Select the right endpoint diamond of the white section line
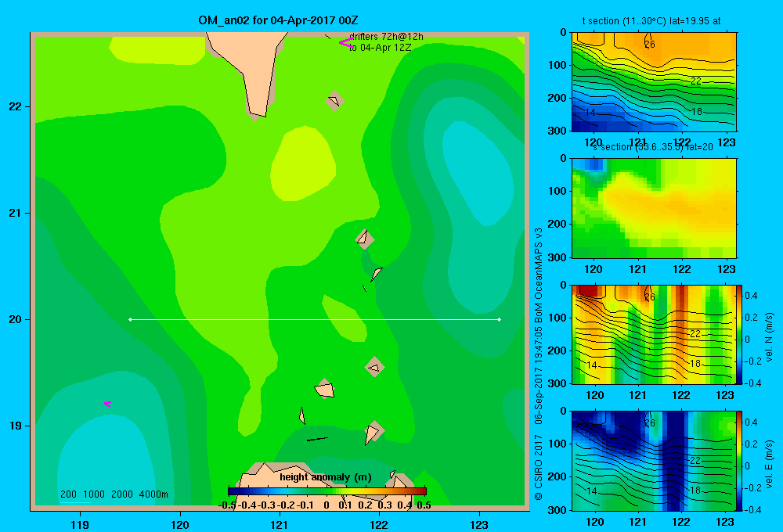Screen dimensions: 783x532 pyautogui.click(x=500, y=319)
